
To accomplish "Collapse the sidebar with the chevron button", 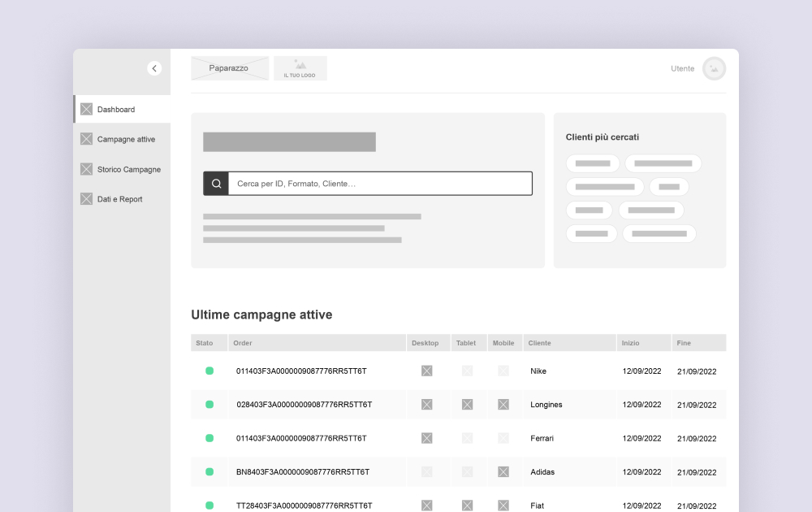I will (x=154, y=68).
